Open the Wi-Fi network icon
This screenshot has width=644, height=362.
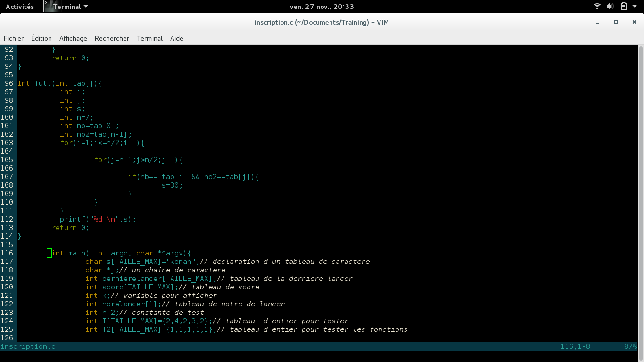[597, 6]
